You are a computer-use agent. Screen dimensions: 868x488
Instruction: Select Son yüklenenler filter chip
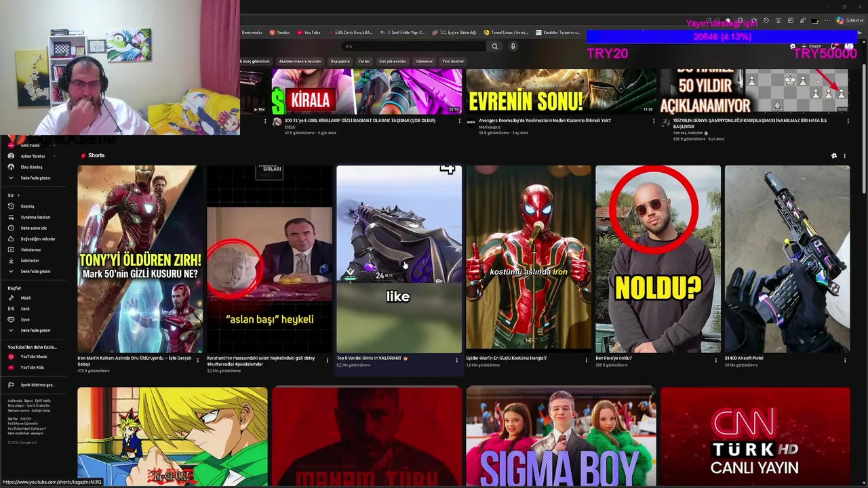click(x=393, y=61)
